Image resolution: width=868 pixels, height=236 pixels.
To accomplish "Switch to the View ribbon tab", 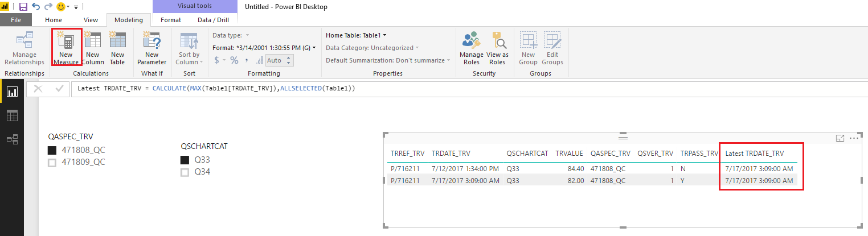I will click(91, 20).
